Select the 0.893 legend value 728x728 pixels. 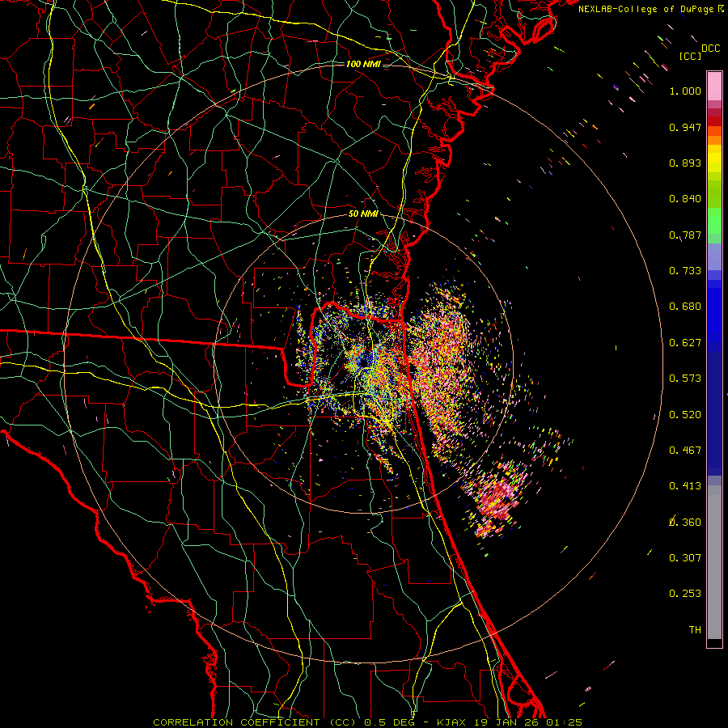[x=685, y=163]
